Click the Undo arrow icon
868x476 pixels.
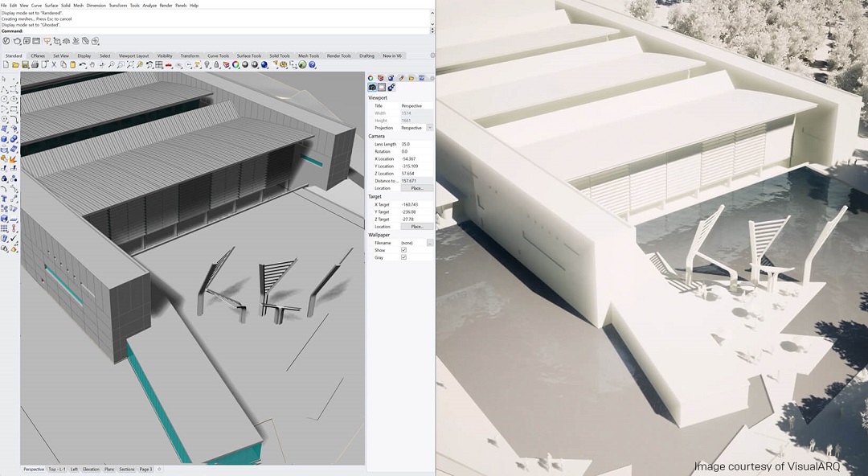(x=83, y=65)
